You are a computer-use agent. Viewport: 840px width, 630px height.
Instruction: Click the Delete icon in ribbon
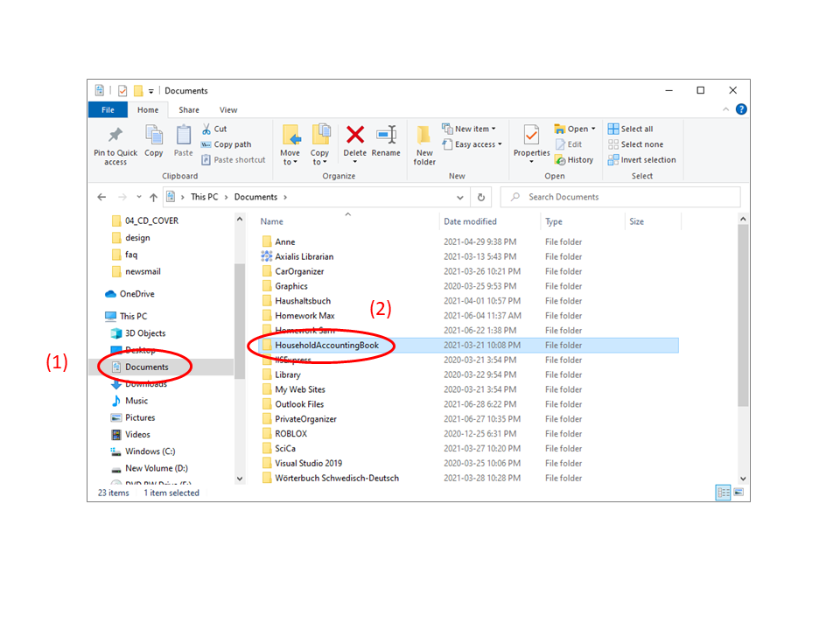tap(354, 136)
